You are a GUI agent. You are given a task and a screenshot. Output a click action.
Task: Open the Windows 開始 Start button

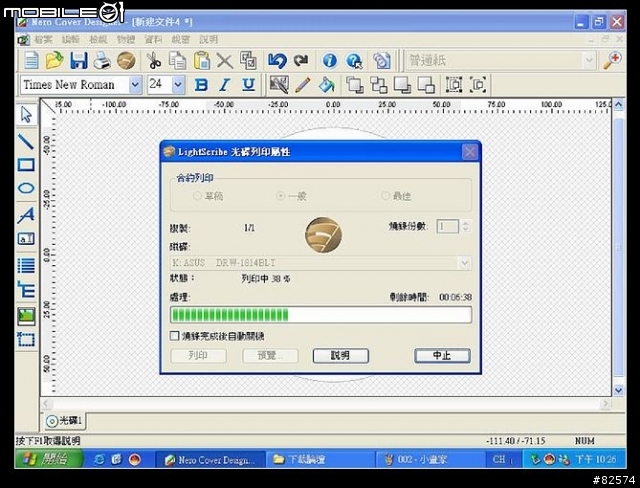click(49, 459)
